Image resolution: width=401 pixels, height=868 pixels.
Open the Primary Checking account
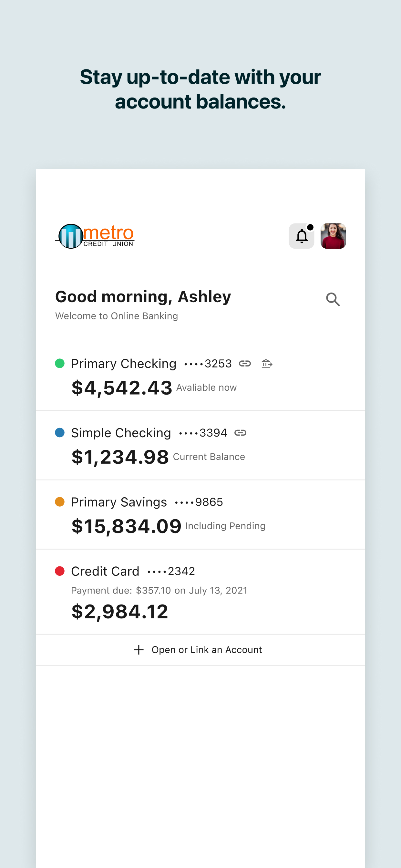tap(200, 377)
